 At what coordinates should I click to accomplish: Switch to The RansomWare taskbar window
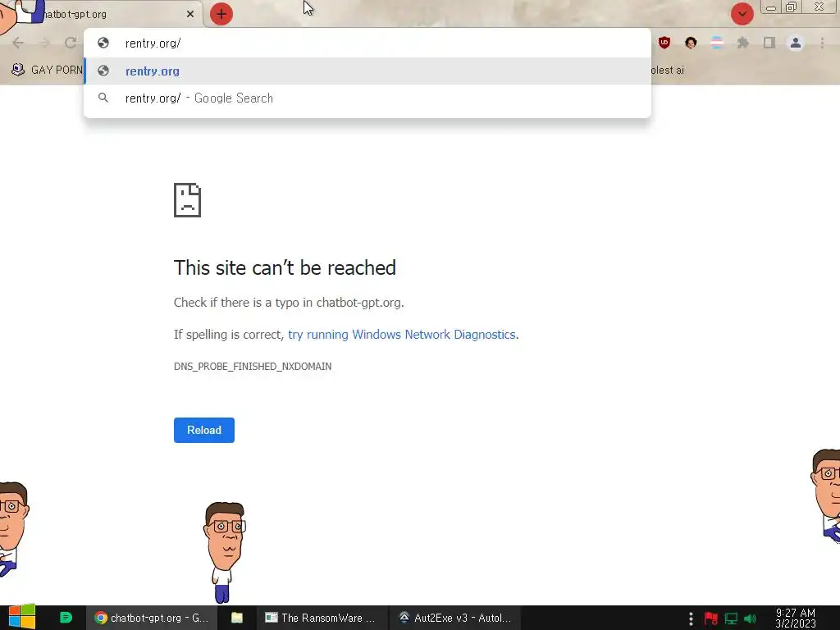click(x=321, y=618)
